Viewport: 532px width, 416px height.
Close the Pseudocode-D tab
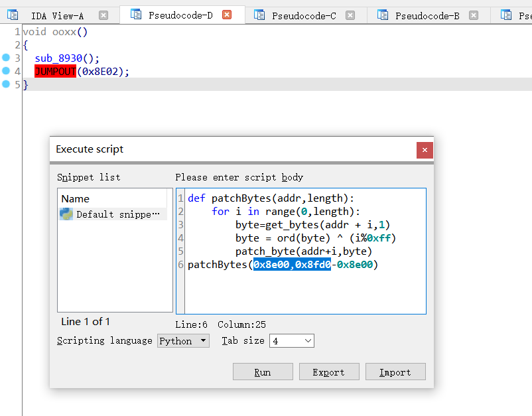[x=227, y=15]
